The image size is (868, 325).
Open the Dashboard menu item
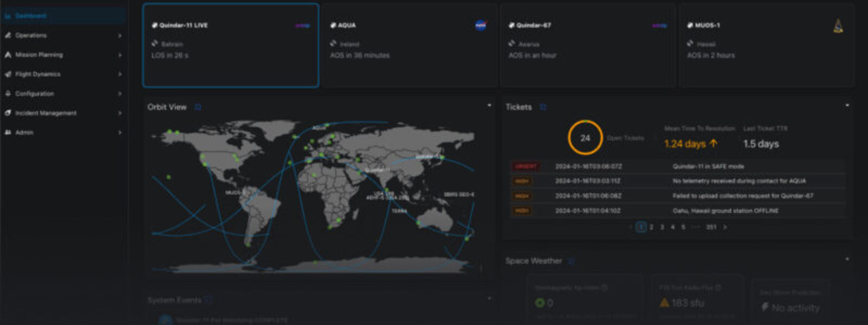30,16
